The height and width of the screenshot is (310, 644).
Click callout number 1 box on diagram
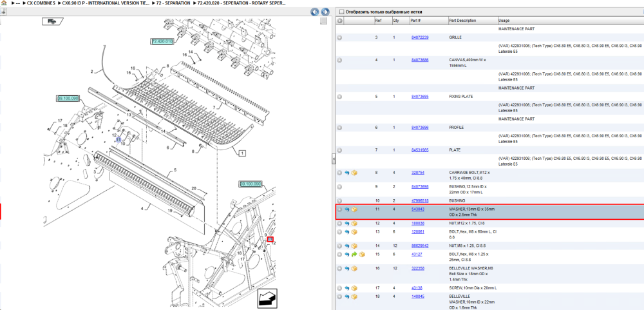242,153
